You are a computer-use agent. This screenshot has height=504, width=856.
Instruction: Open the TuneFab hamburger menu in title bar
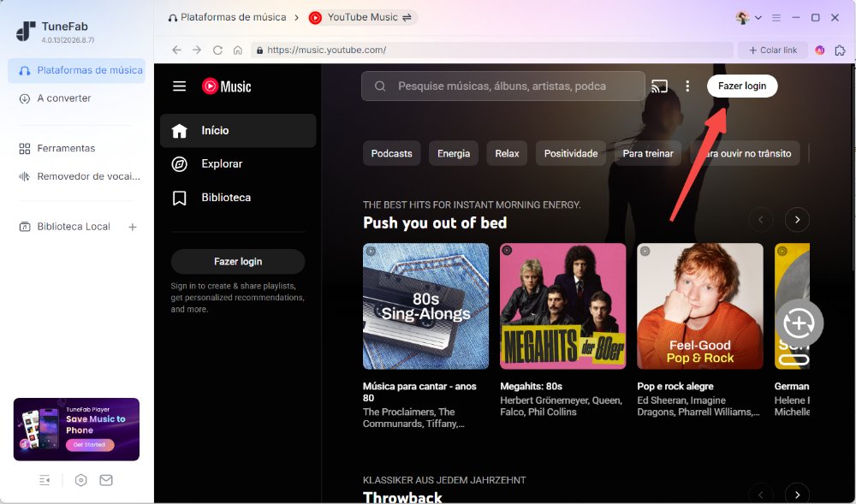[x=776, y=17]
